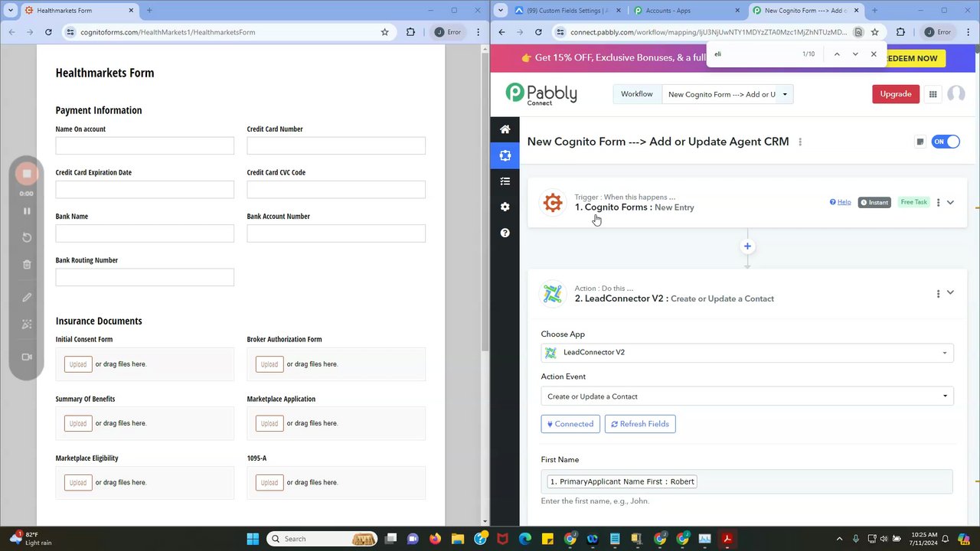The width and height of the screenshot is (980, 551).
Task: Open task history list icon in sidebar
Action: [505, 181]
